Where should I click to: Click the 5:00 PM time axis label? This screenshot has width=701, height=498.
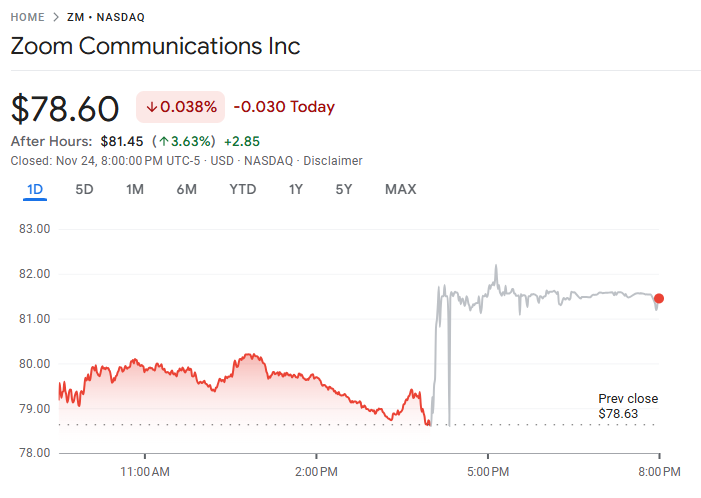click(x=491, y=470)
